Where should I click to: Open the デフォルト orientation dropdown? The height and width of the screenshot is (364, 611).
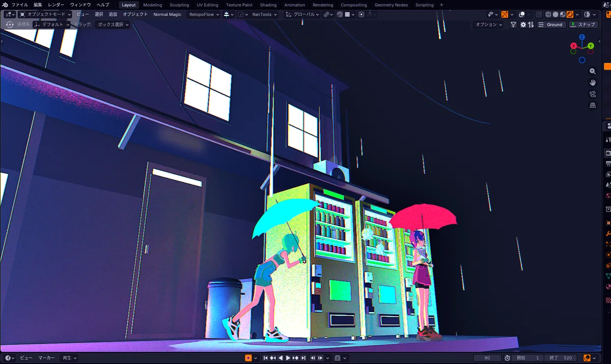(52, 24)
